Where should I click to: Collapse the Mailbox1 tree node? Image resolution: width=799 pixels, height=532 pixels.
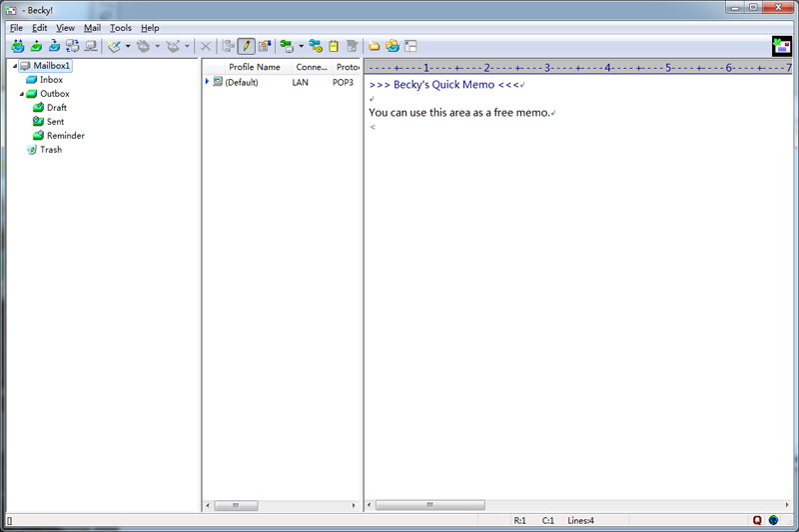[x=14, y=66]
